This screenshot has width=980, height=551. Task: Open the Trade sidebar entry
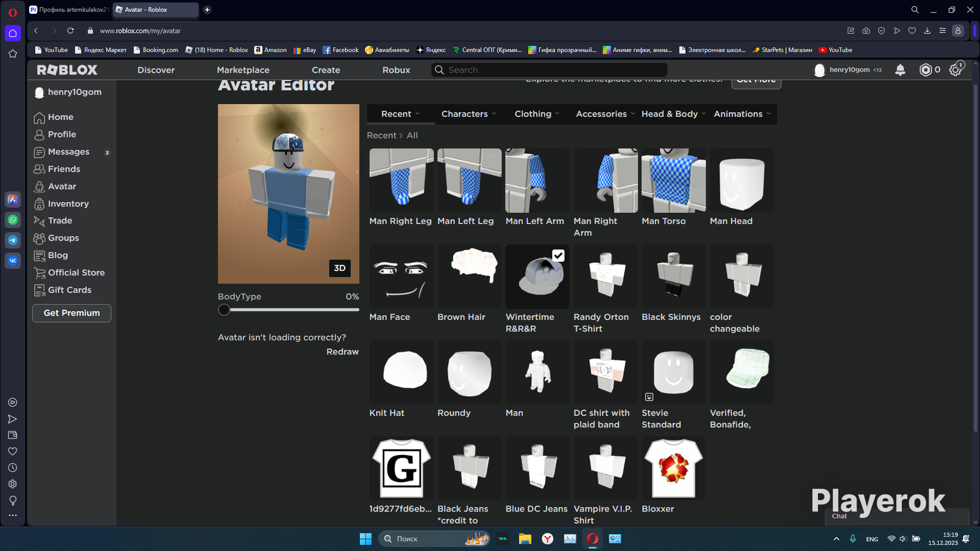[53, 221]
